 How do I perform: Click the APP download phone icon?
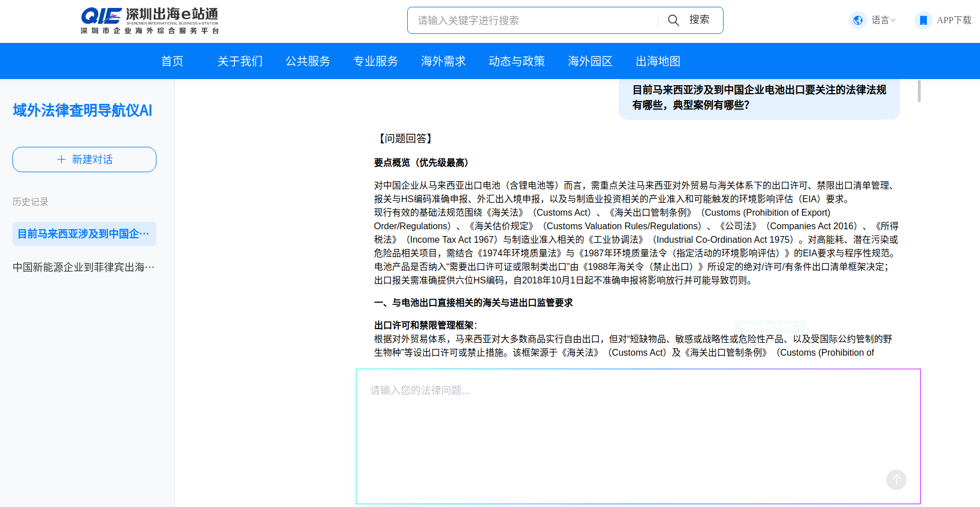[x=923, y=20]
